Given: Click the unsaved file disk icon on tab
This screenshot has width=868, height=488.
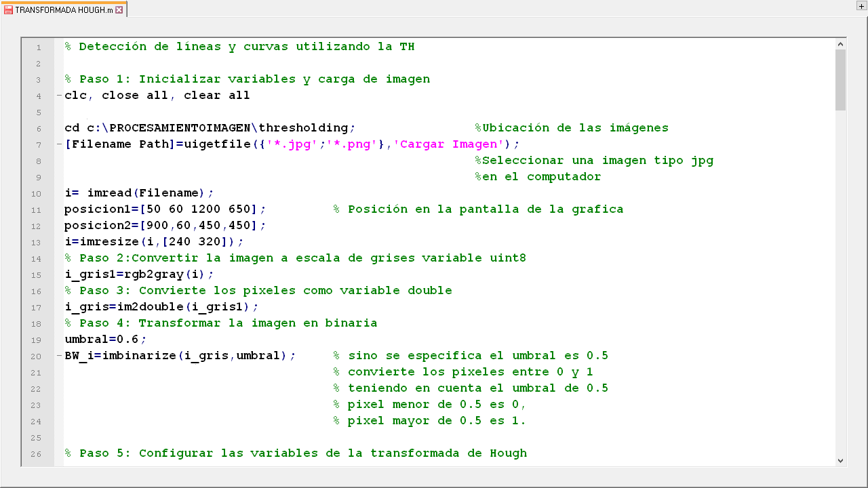Looking at the screenshot, I should click(9, 10).
